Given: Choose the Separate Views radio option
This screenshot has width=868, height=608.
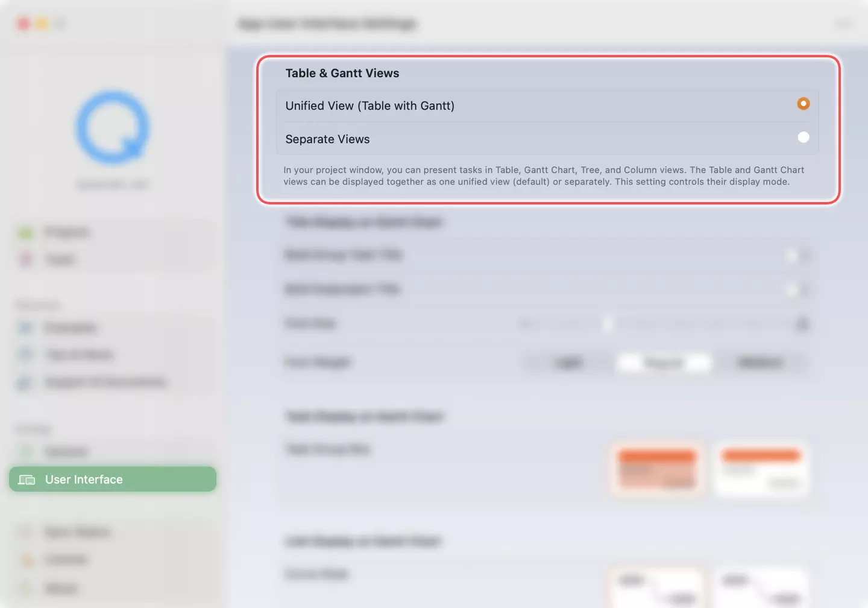Looking at the screenshot, I should coord(803,138).
